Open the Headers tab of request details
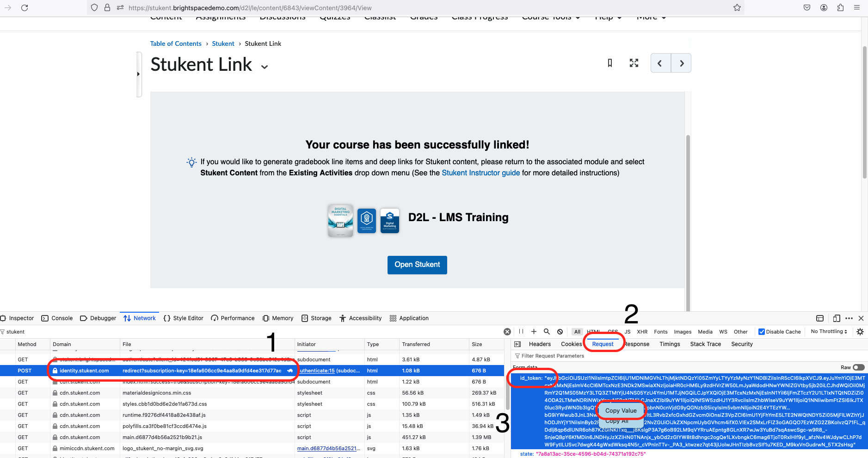This screenshot has width=868, height=458. pos(540,344)
